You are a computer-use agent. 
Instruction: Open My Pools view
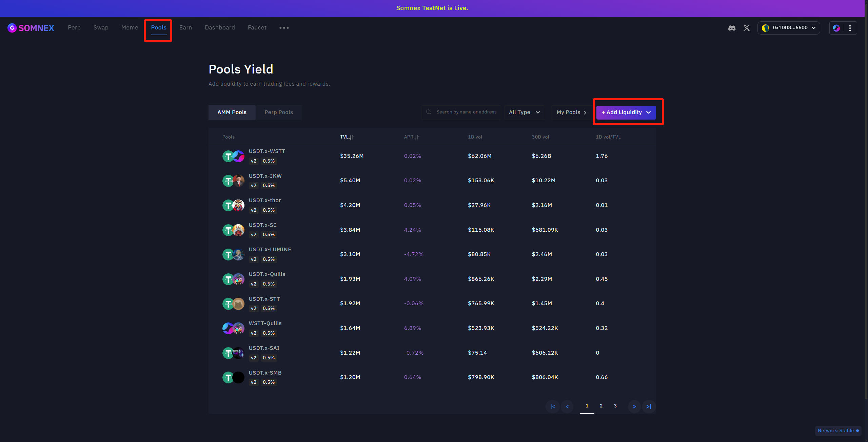coord(571,112)
